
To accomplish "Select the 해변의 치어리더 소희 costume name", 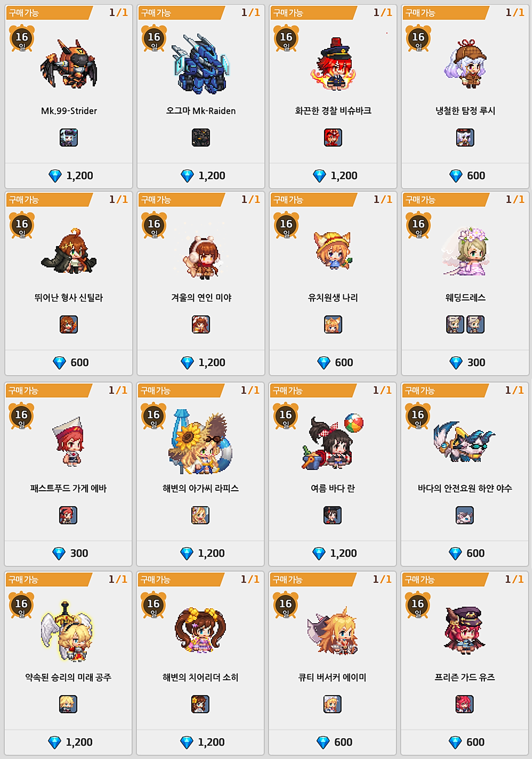I will tap(201, 677).
